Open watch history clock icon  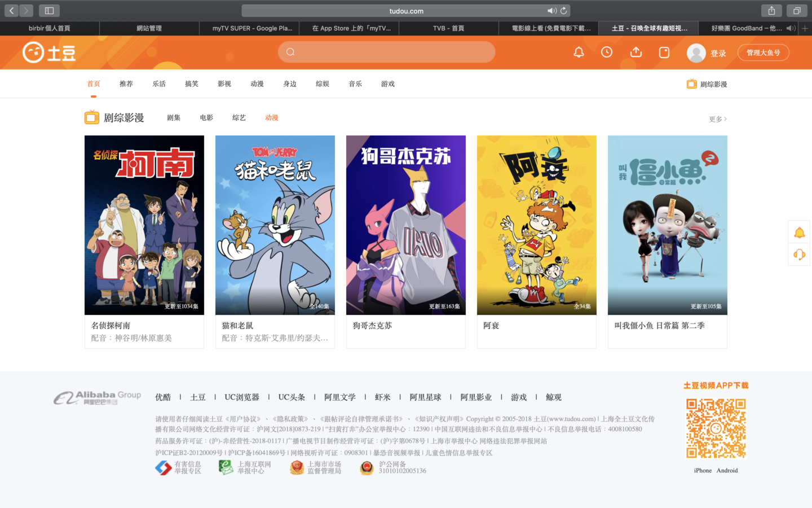[x=607, y=52]
